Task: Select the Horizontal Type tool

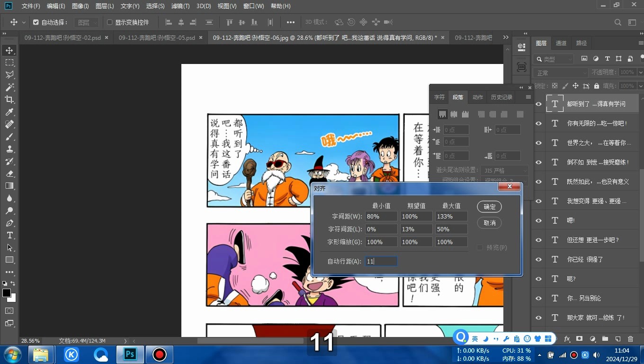Action: 9,235
